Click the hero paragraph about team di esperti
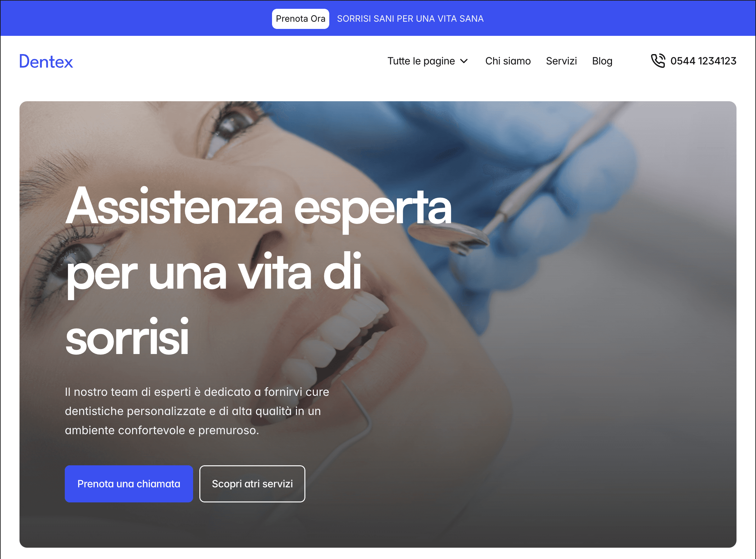The image size is (756, 559). [197, 411]
